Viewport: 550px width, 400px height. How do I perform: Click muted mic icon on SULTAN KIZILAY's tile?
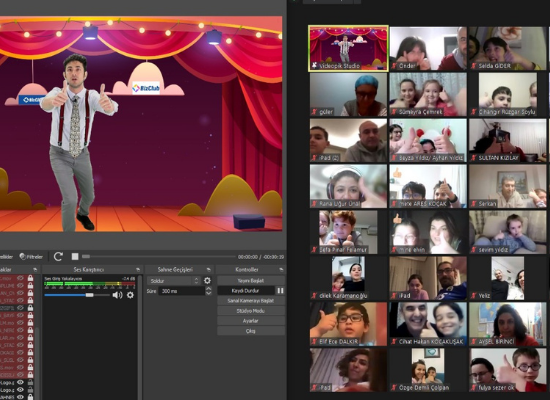tap(474, 158)
